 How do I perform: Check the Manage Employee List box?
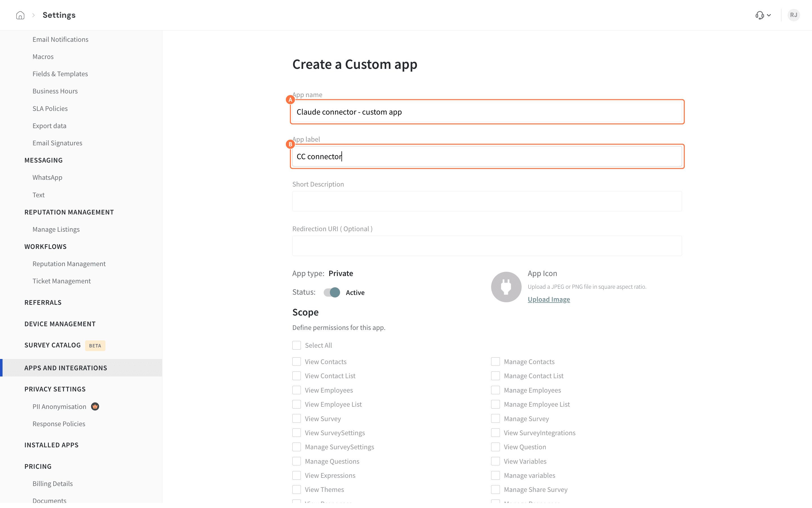click(495, 404)
